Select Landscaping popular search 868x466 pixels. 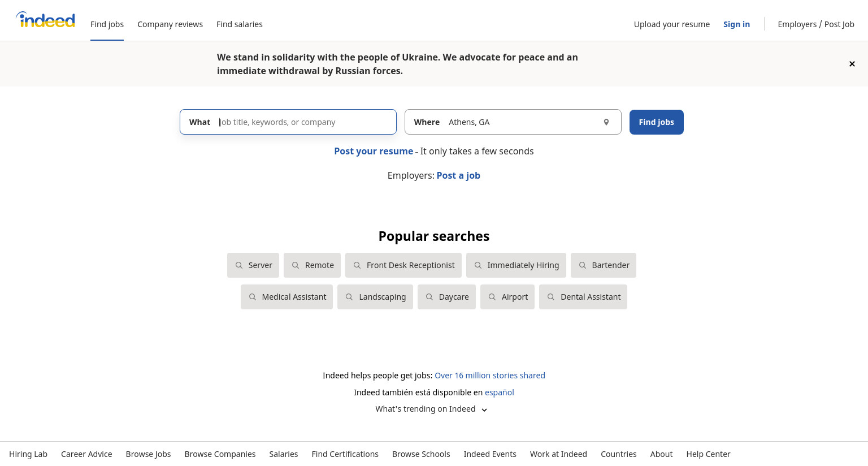(375, 297)
